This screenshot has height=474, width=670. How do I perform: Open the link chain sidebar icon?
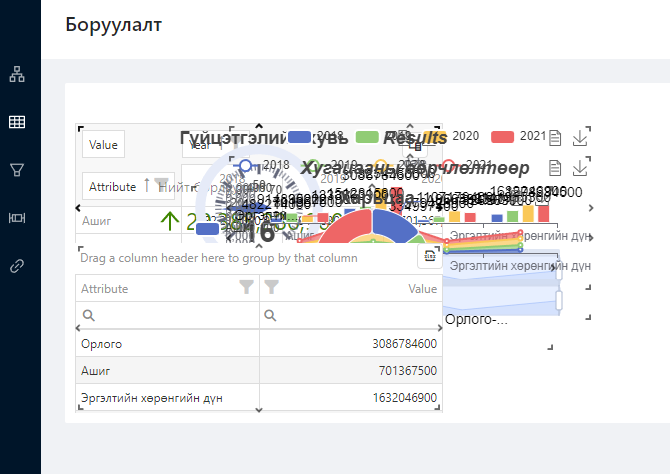[x=17, y=266]
